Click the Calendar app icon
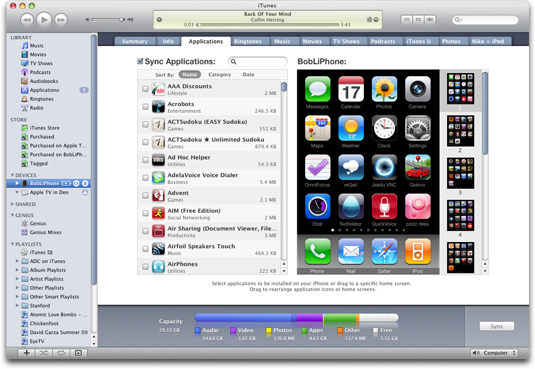Screen dimensions: 535x369 point(351,89)
